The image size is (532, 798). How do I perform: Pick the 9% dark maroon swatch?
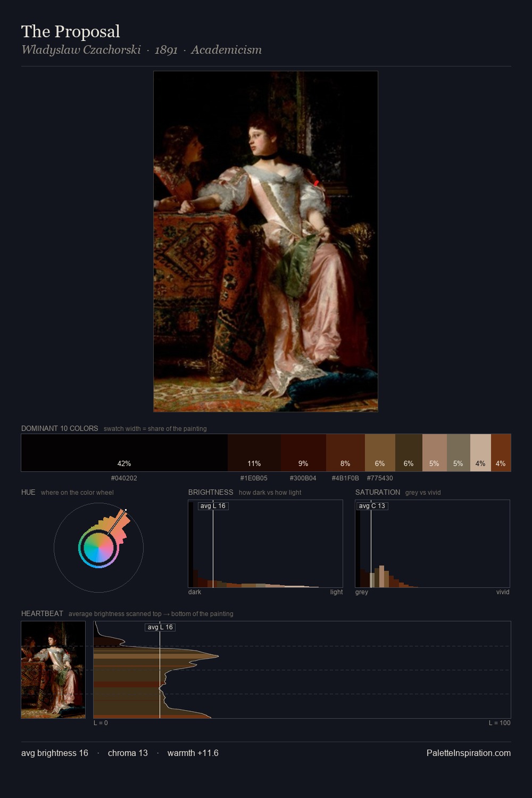303,453
